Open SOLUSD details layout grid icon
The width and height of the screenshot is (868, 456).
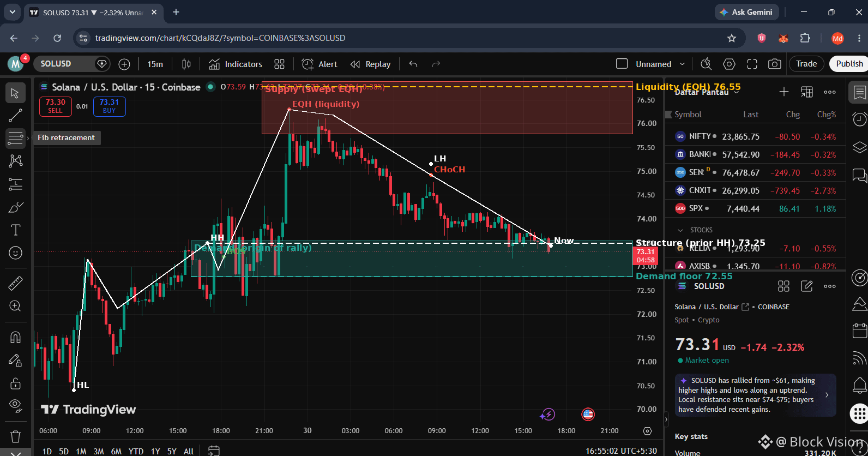(x=783, y=286)
